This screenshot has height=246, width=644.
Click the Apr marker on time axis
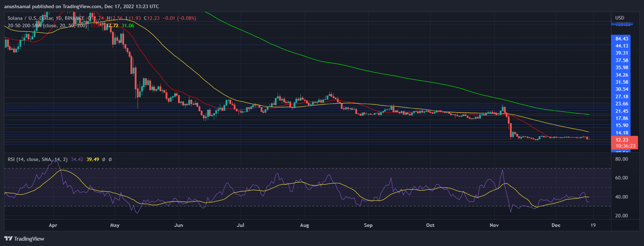tap(53, 225)
